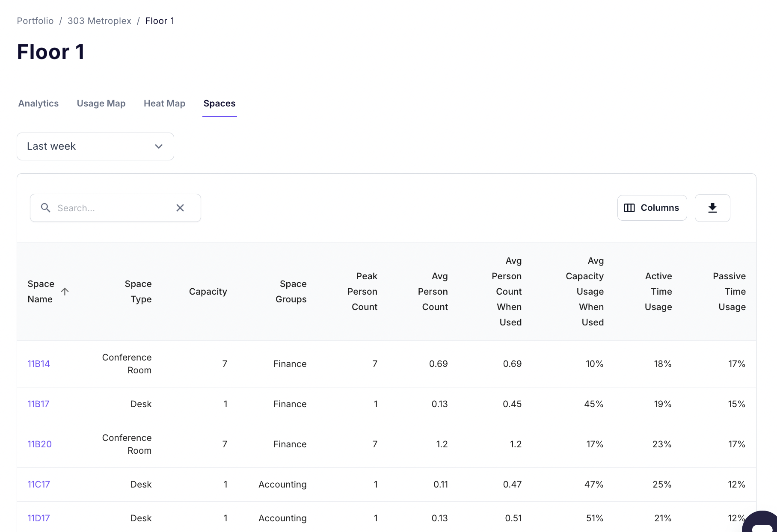Switch to the Analytics tab

coord(39,103)
